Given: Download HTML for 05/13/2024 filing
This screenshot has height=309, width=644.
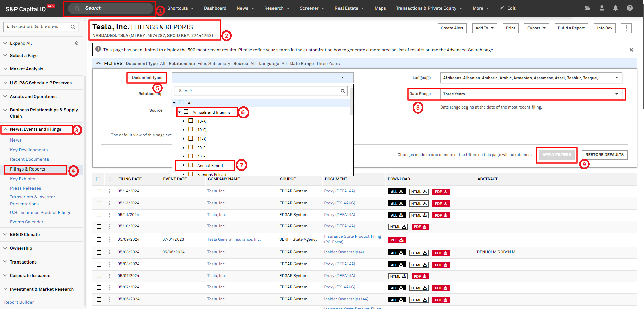Looking at the screenshot, I should point(419,204).
